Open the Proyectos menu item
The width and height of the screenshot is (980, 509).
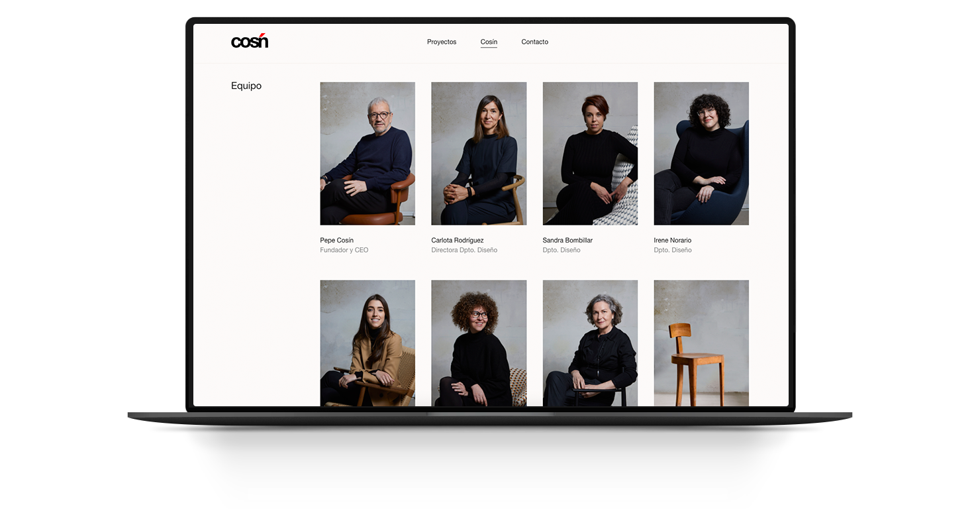coord(442,42)
